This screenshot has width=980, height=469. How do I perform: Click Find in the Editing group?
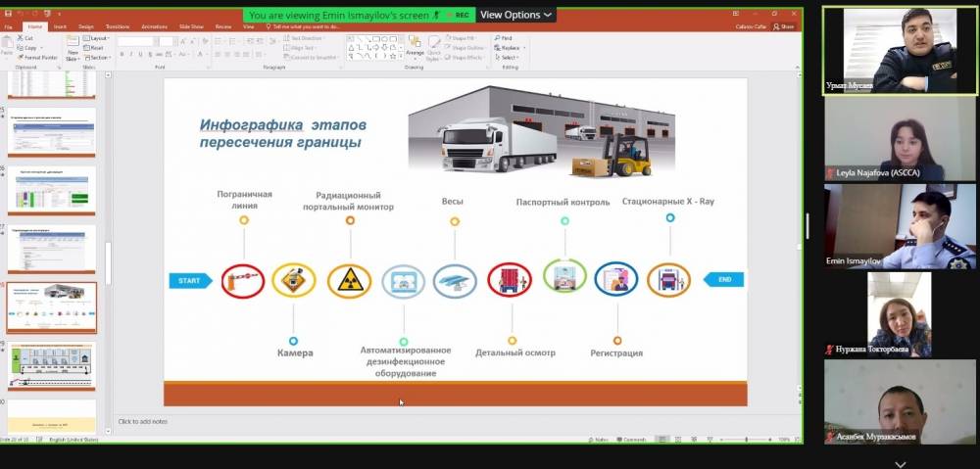[503, 38]
